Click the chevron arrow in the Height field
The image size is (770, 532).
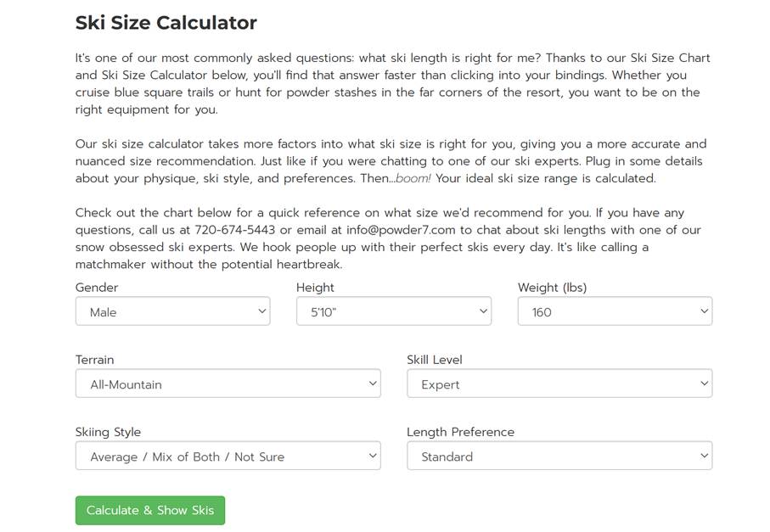pos(483,311)
